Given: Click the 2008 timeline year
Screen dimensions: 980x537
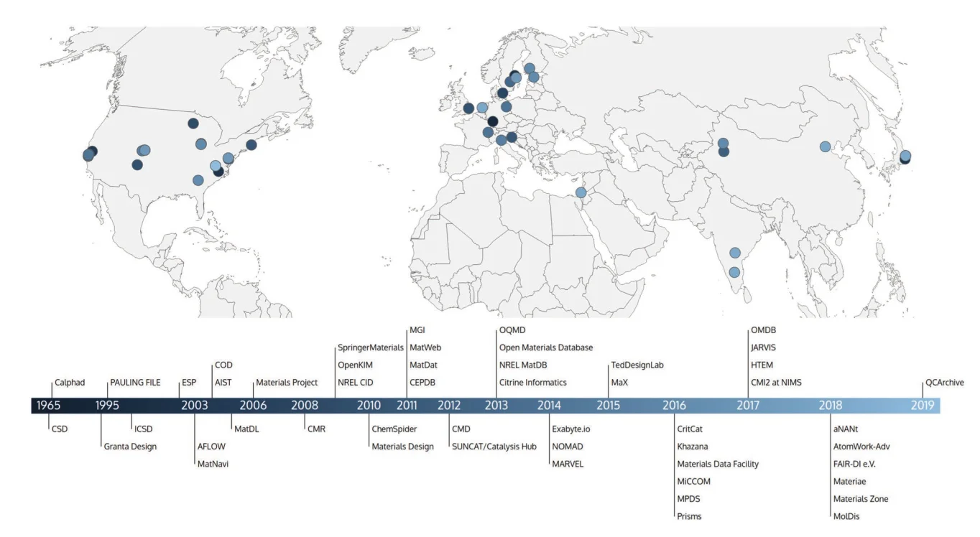Looking at the screenshot, I should pos(305,406).
